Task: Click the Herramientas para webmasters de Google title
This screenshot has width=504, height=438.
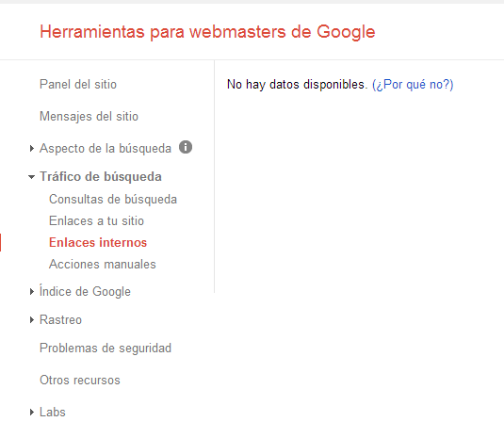Action: tap(207, 32)
